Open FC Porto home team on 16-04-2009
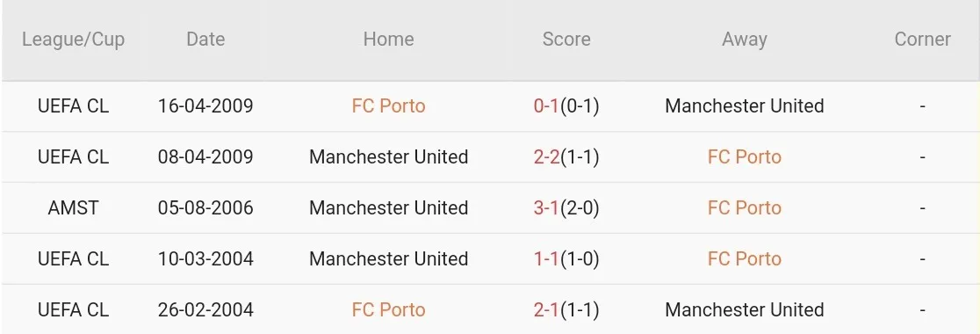The image size is (980, 334). 388,105
